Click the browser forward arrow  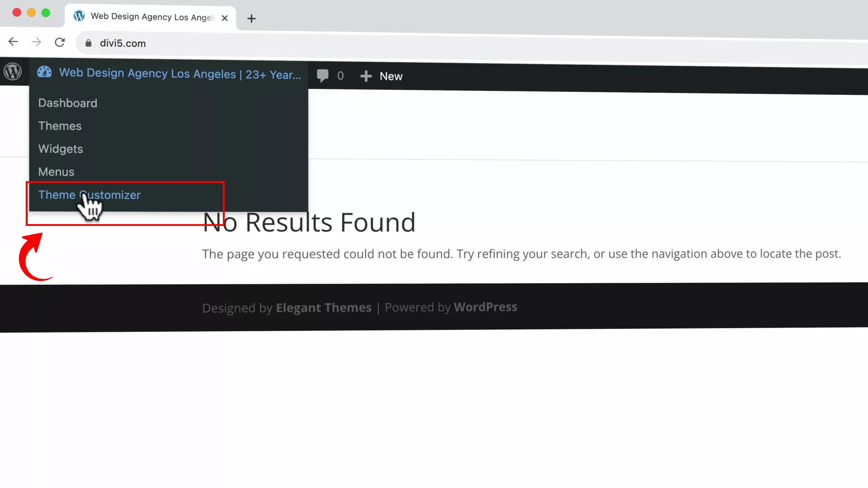(x=36, y=42)
